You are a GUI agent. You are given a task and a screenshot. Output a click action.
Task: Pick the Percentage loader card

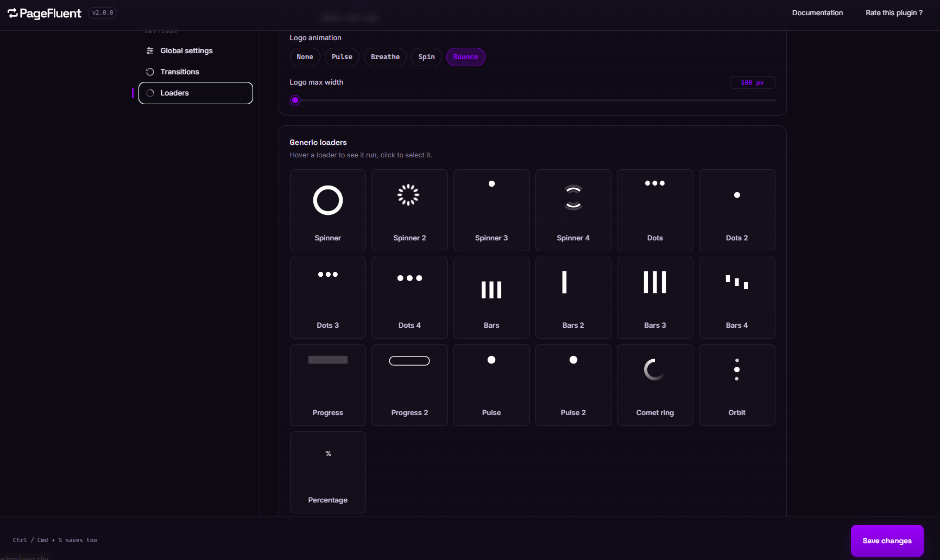pos(328,472)
